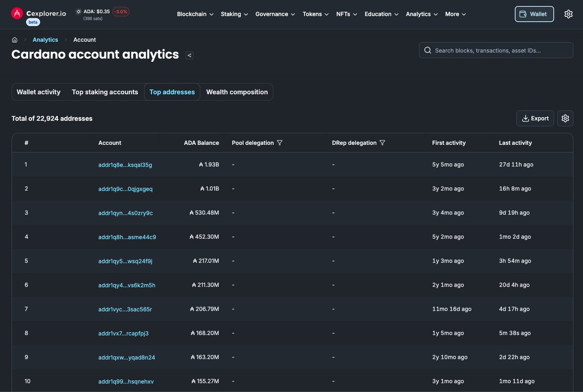Click the filter icon on Pool delegation column

pos(280,142)
